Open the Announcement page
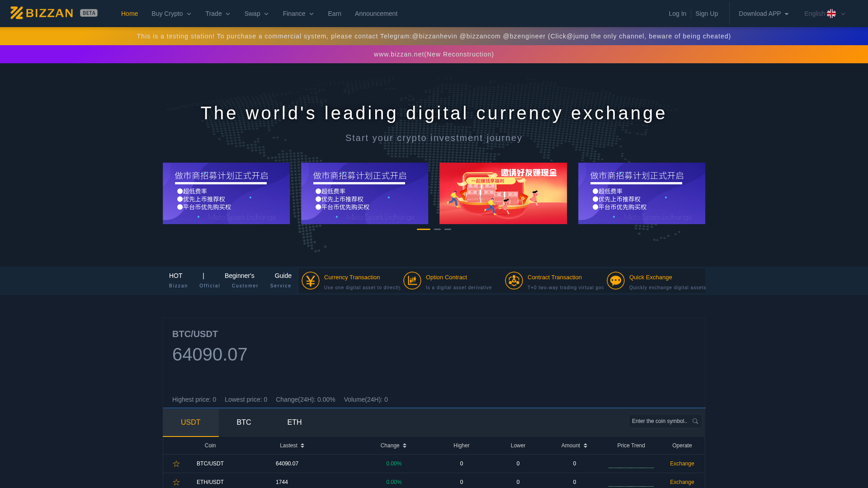Screen dimensions: 868x488 [x=376, y=14]
